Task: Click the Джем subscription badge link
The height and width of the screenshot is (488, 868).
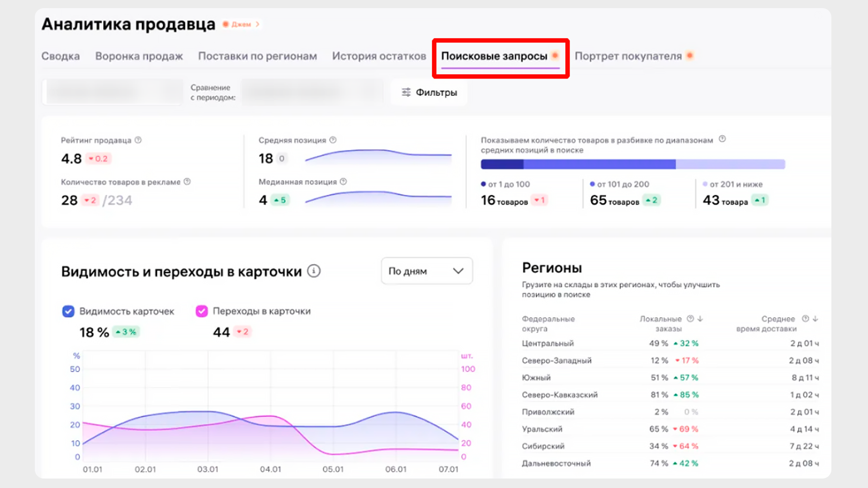Action: coord(241,24)
